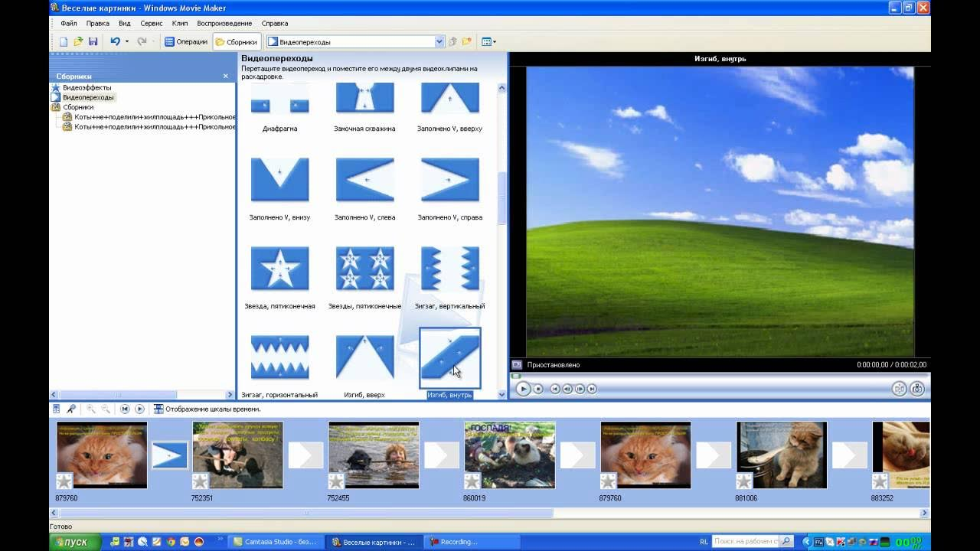Viewport: 980px width, 551px height.
Task: Open the Undo history dropdown arrow
Action: tap(127, 41)
